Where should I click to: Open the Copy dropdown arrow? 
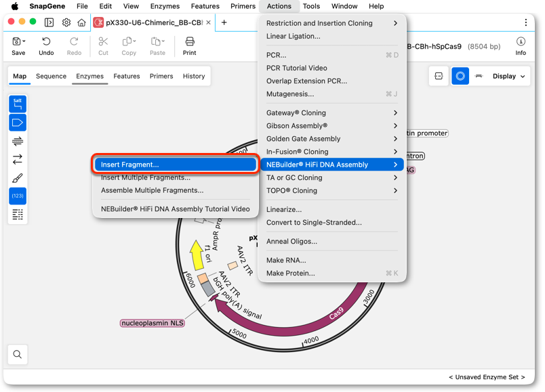134,41
